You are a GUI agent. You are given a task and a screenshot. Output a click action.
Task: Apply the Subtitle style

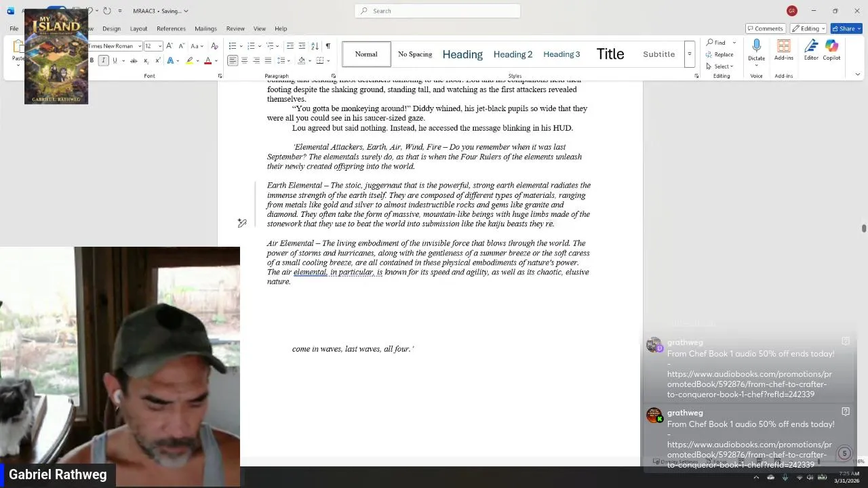pyautogui.click(x=659, y=54)
